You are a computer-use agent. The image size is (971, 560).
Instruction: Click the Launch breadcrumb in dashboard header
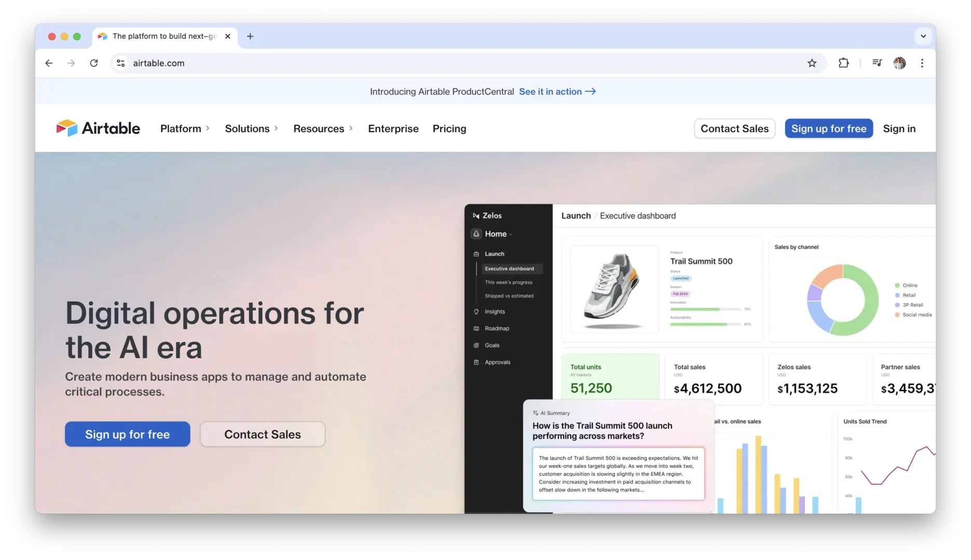(x=576, y=216)
